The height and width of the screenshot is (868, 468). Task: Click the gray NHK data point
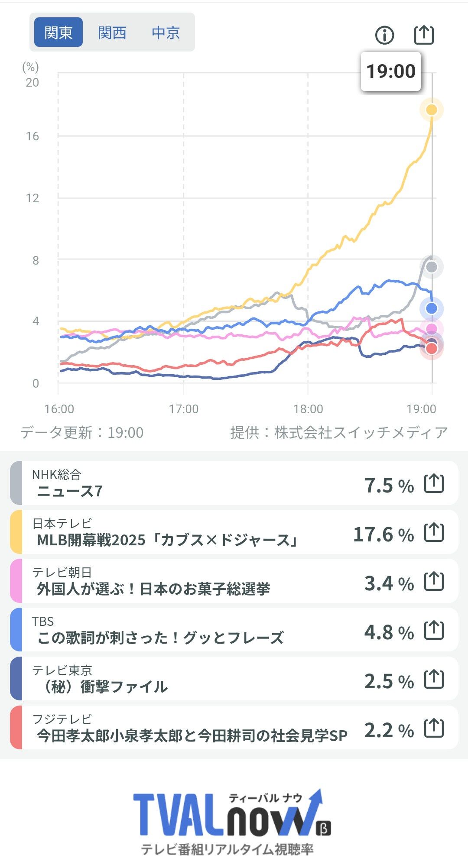point(432,267)
